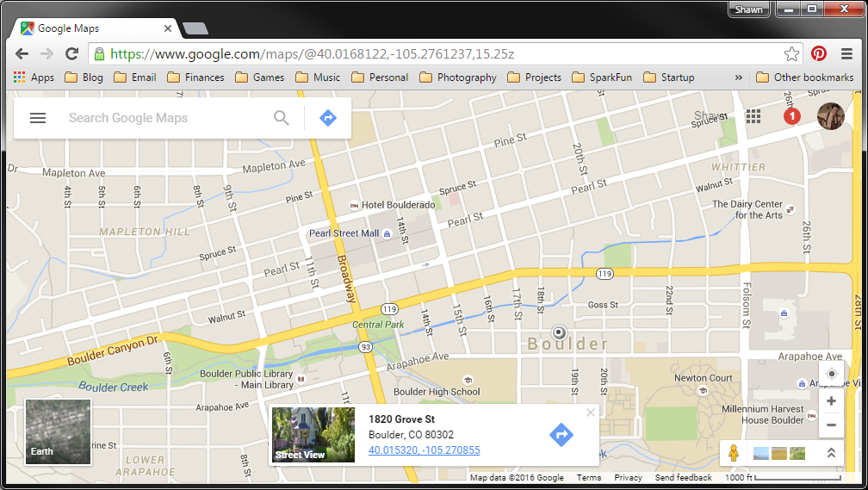Open the Music bookmarks folder
This screenshot has height=490, width=868.
pos(319,78)
